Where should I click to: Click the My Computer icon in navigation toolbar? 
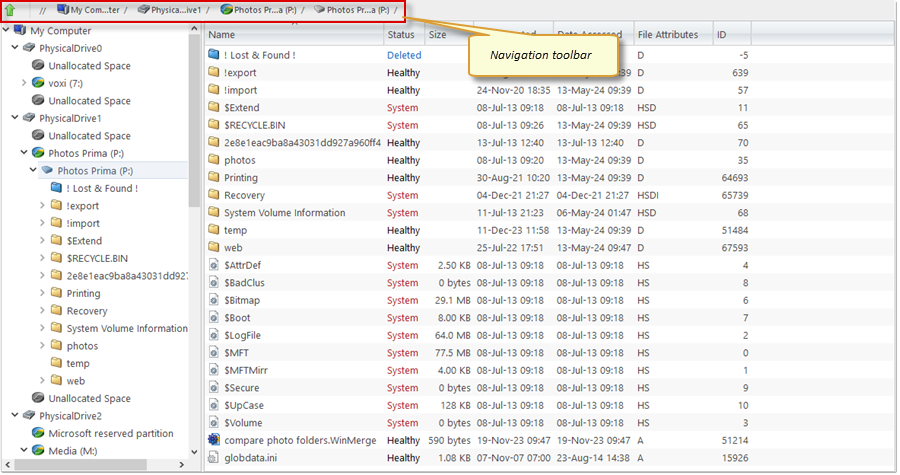pyautogui.click(x=63, y=9)
